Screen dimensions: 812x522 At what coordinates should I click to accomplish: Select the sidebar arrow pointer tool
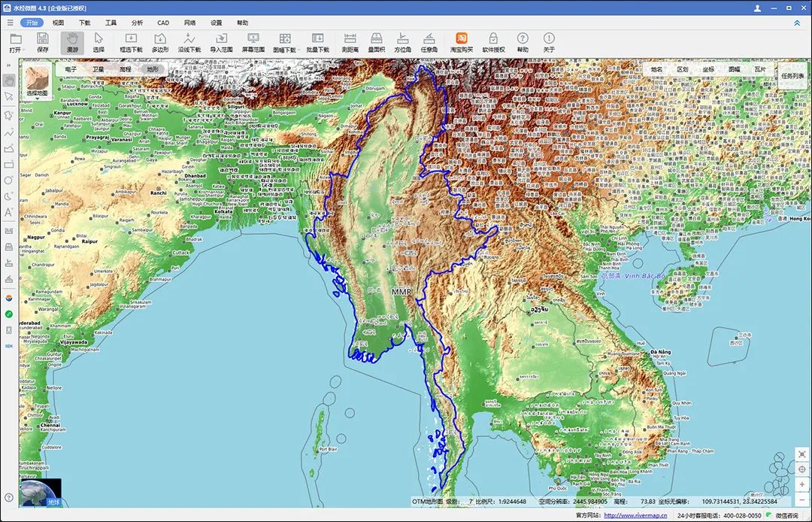pos(9,96)
